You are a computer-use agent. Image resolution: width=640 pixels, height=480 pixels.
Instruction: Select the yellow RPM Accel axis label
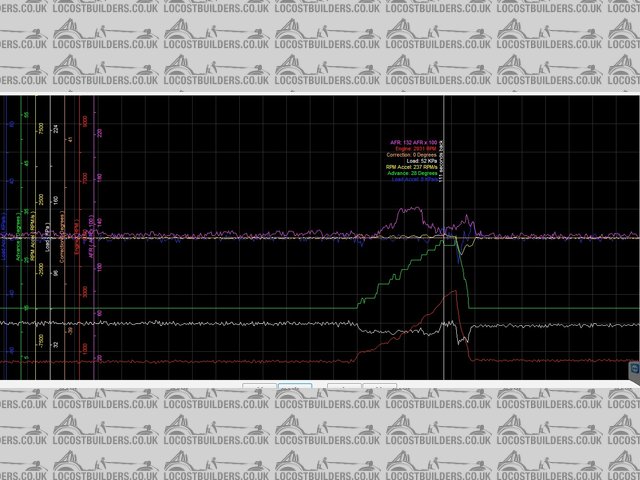35,230
